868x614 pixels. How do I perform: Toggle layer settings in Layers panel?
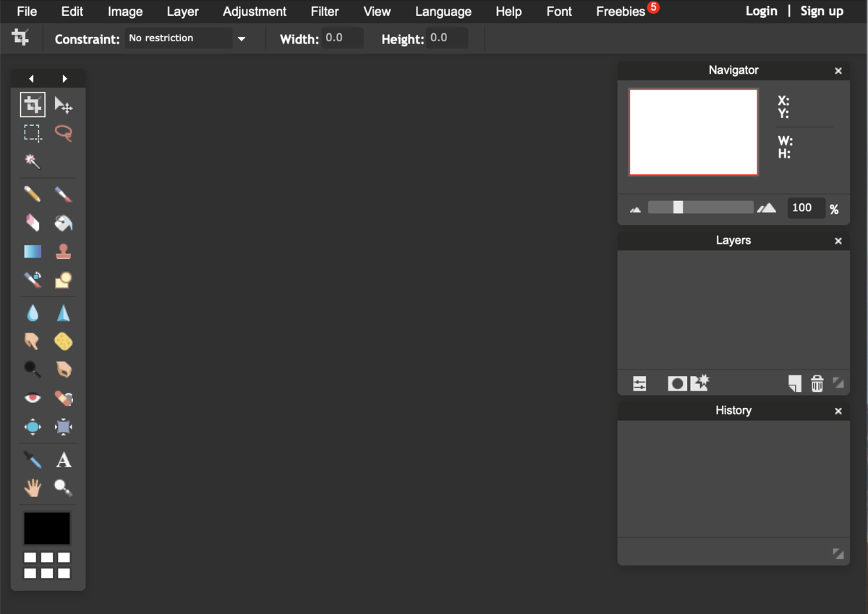pos(639,384)
